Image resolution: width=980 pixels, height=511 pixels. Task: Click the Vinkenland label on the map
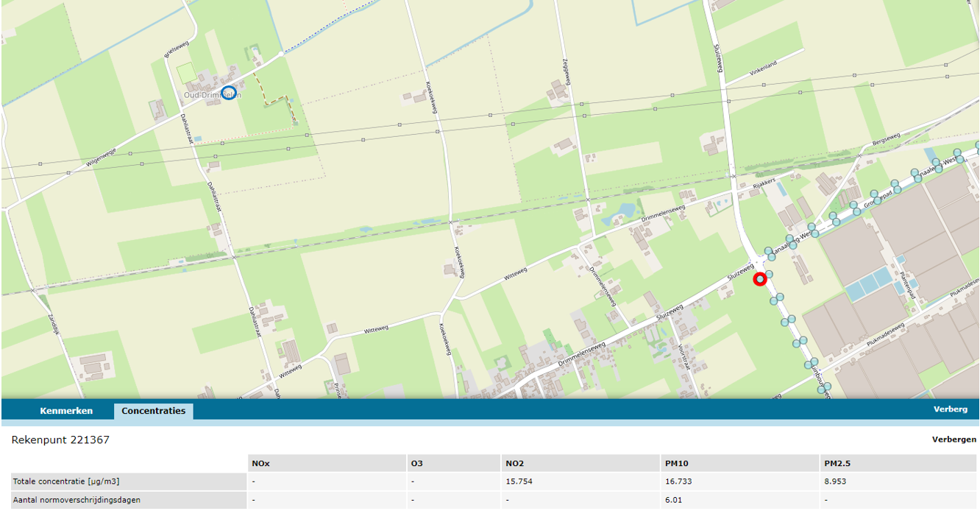(763, 67)
